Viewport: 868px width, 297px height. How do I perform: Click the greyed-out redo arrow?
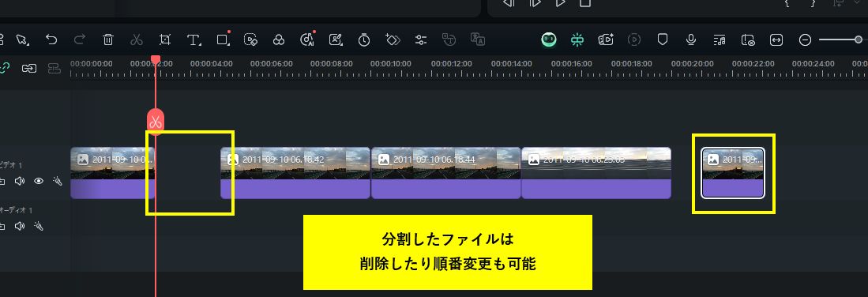(80, 39)
